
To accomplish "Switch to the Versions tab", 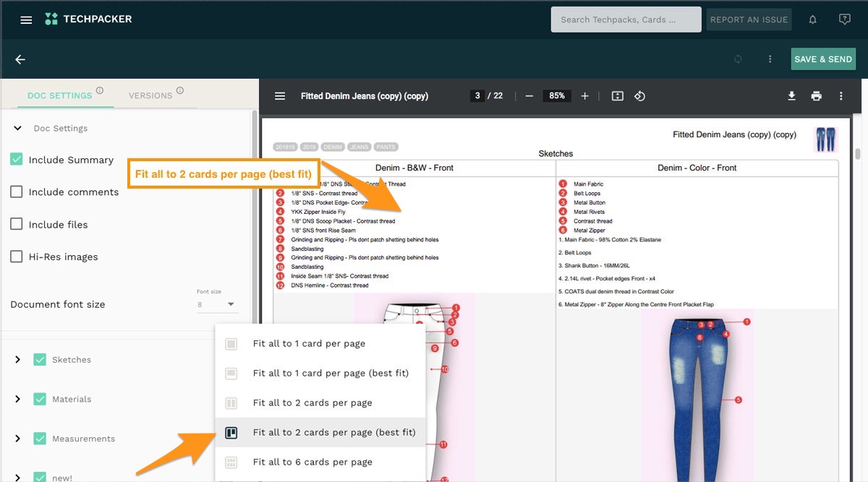I will coord(150,95).
